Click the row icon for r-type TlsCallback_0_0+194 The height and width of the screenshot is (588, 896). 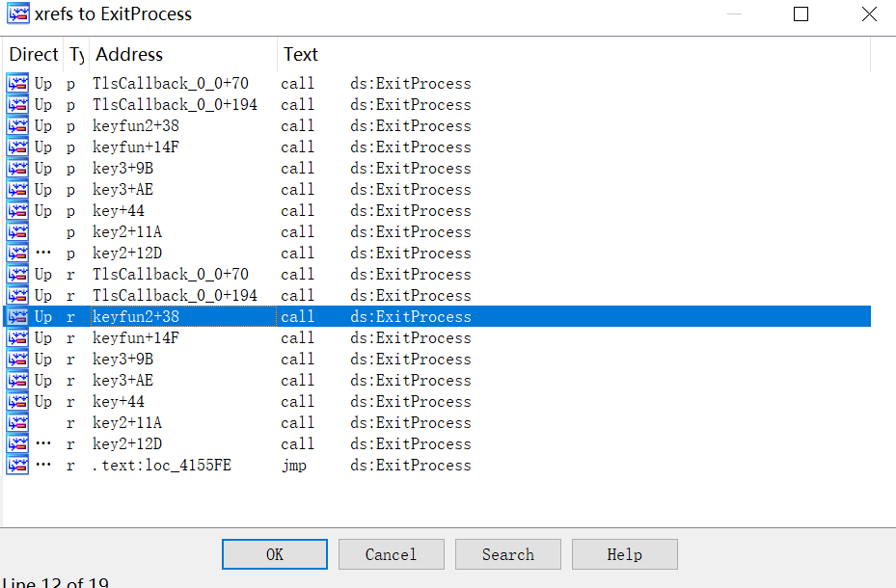click(x=17, y=295)
